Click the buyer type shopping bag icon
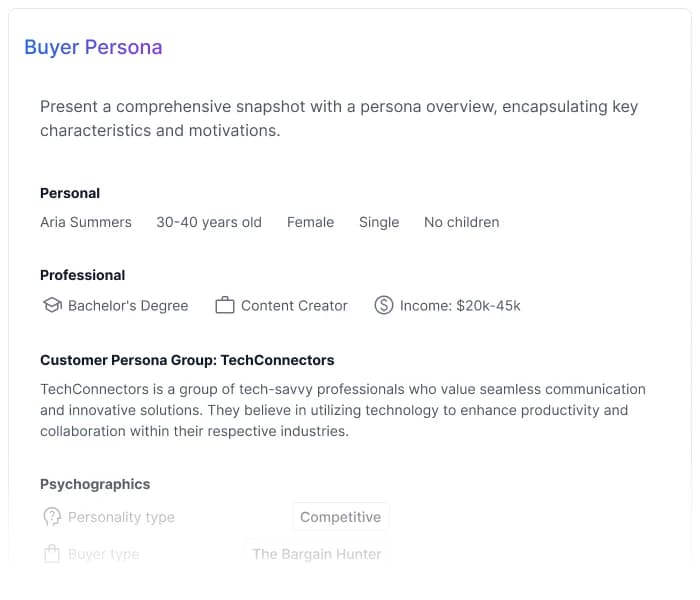Image resolution: width=700 pixels, height=600 pixels. pos(52,554)
